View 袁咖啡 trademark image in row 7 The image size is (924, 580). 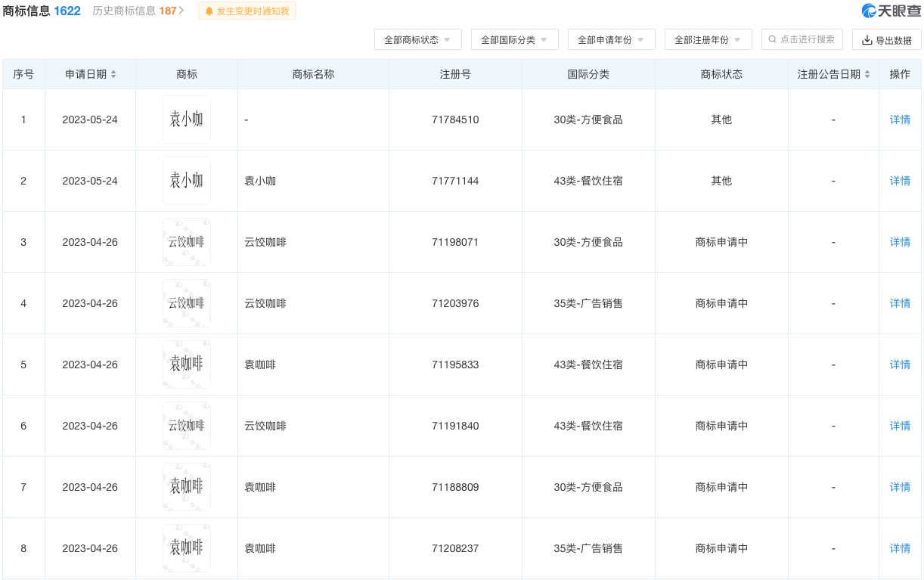[x=187, y=487]
